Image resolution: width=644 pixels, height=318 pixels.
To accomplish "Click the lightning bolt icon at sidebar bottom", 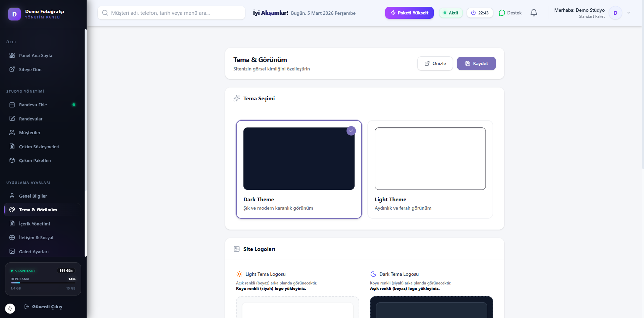I will (x=10, y=308).
